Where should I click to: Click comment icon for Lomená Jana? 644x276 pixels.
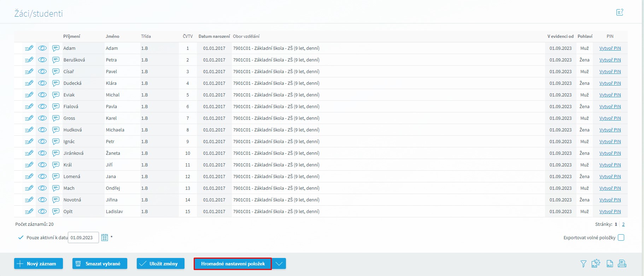(56, 176)
